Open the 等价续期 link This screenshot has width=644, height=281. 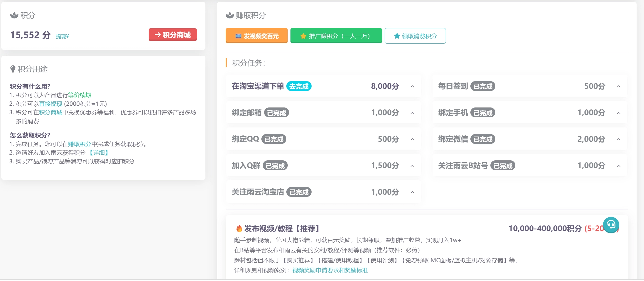pyautogui.click(x=80, y=95)
